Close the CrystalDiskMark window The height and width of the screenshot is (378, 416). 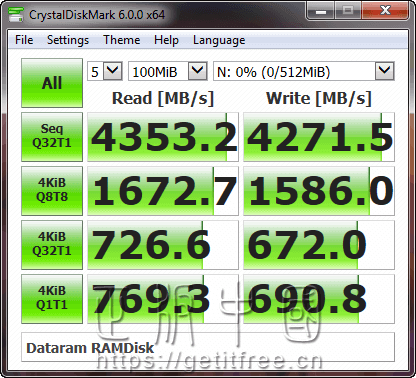(385, 11)
